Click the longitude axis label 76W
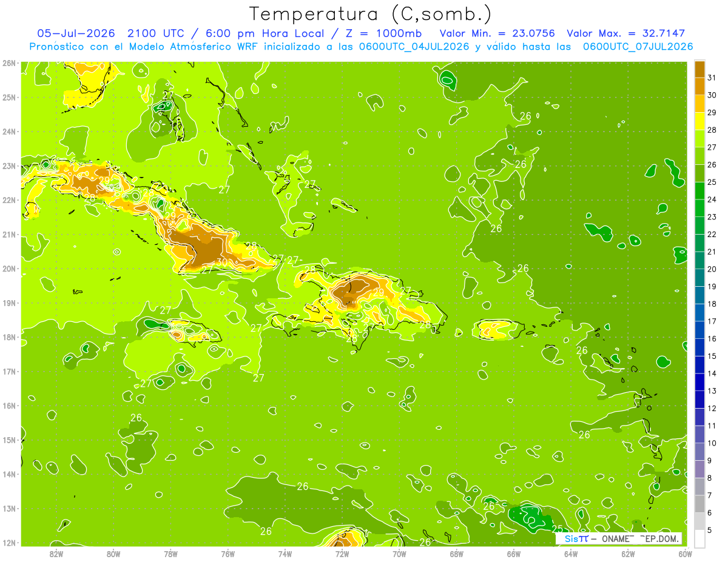The image size is (728, 562). (x=227, y=554)
